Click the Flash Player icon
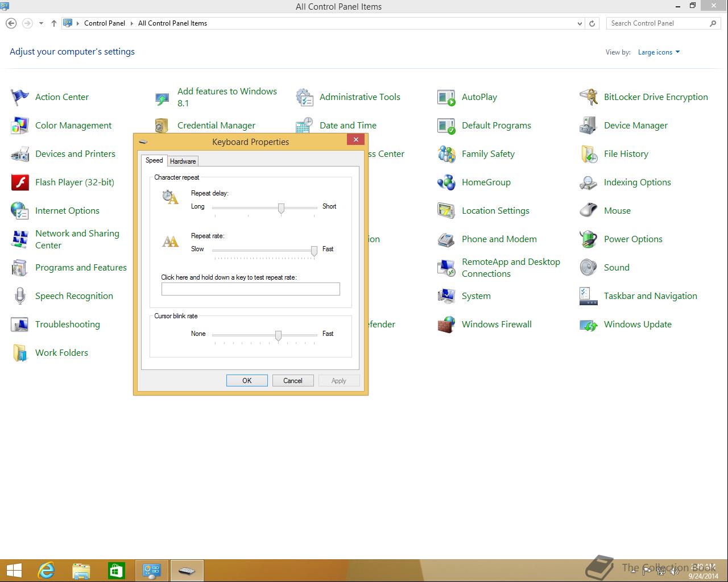This screenshot has width=728, height=582. [x=20, y=182]
